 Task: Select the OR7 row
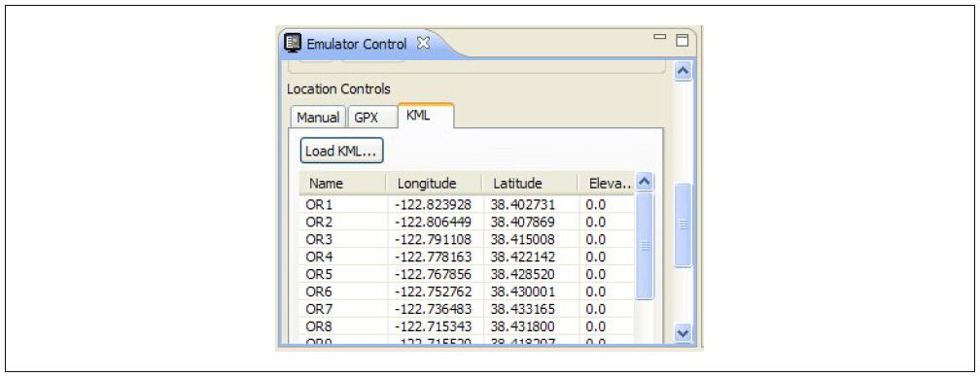click(467, 309)
